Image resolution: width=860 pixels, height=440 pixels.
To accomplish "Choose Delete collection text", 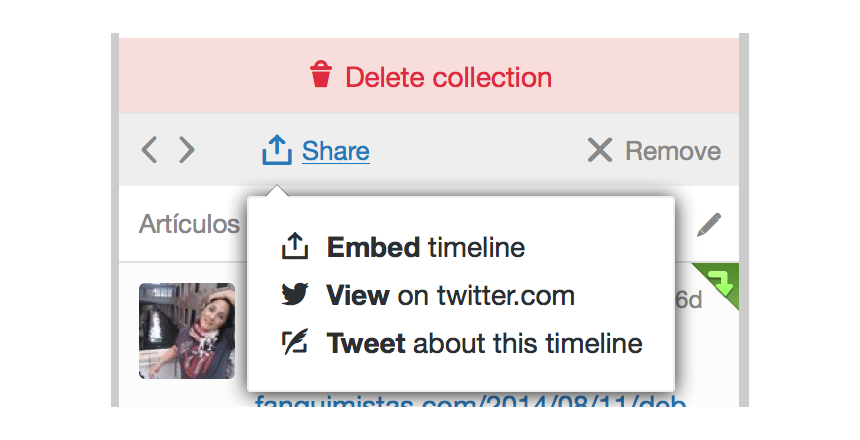I will click(x=448, y=77).
